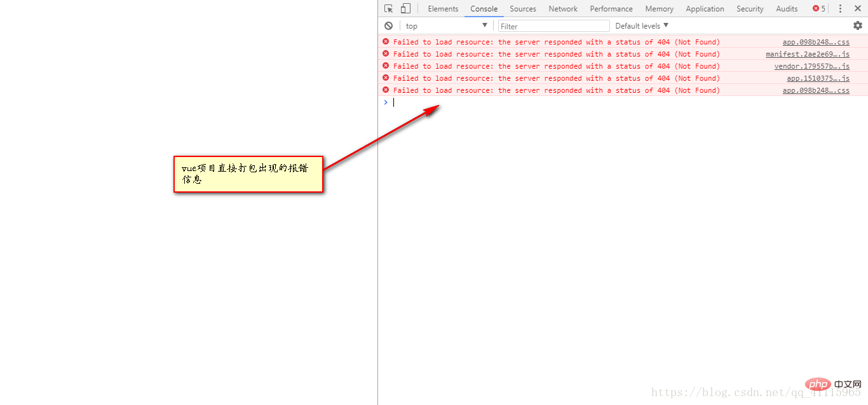Switch to the Console tab
Screen dimensions: 868x405
click(x=484, y=9)
